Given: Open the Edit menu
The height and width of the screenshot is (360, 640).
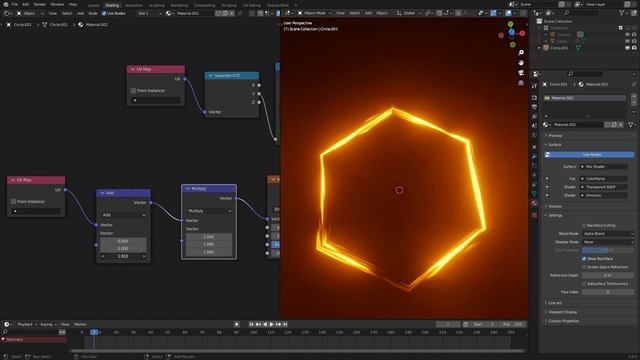Looking at the screenshot, I should point(26,4).
